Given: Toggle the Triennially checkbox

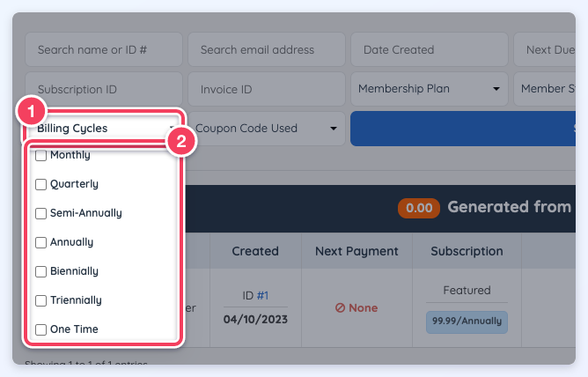Looking at the screenshot, I should (40, 300).
